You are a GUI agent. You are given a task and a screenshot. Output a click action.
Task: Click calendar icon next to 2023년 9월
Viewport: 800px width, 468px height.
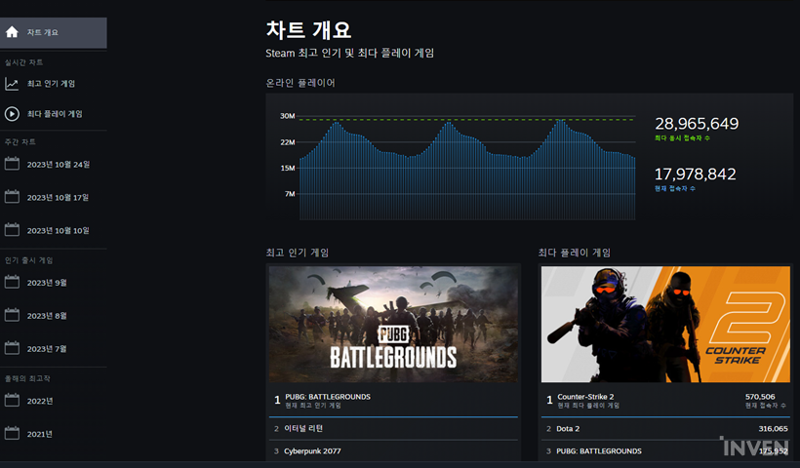pyautogui.click(x=12, y=282)
